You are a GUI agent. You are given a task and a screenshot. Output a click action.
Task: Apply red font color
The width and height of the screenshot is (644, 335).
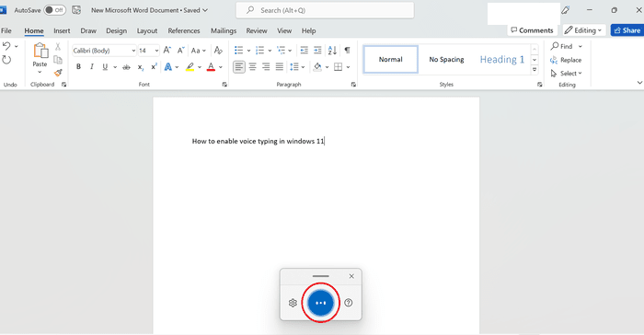tap(211, 66)
